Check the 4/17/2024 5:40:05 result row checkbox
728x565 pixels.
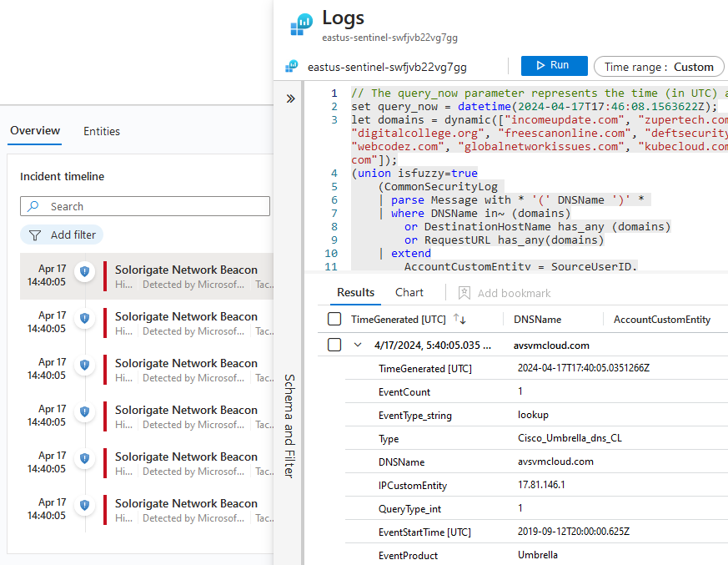(334, 345)
